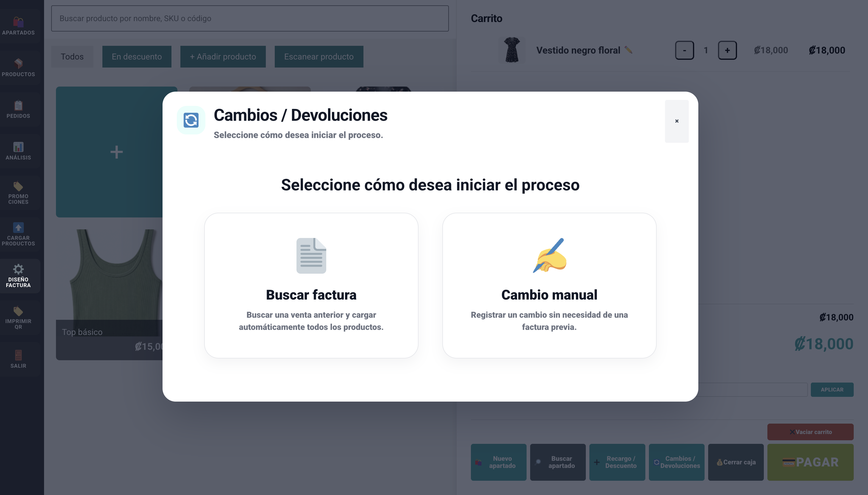Screen dimensions: 868x495
Task: Click the Cambios / Devoluciones cart button
Action: point(677,462)
